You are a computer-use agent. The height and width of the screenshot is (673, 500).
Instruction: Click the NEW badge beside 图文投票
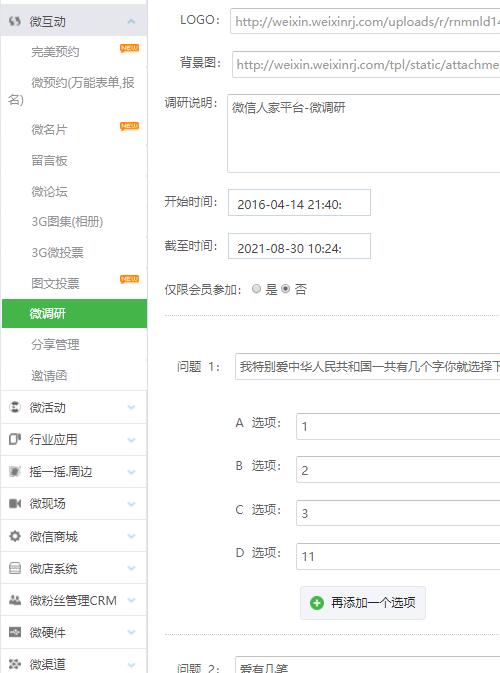[x=129, y=279]
